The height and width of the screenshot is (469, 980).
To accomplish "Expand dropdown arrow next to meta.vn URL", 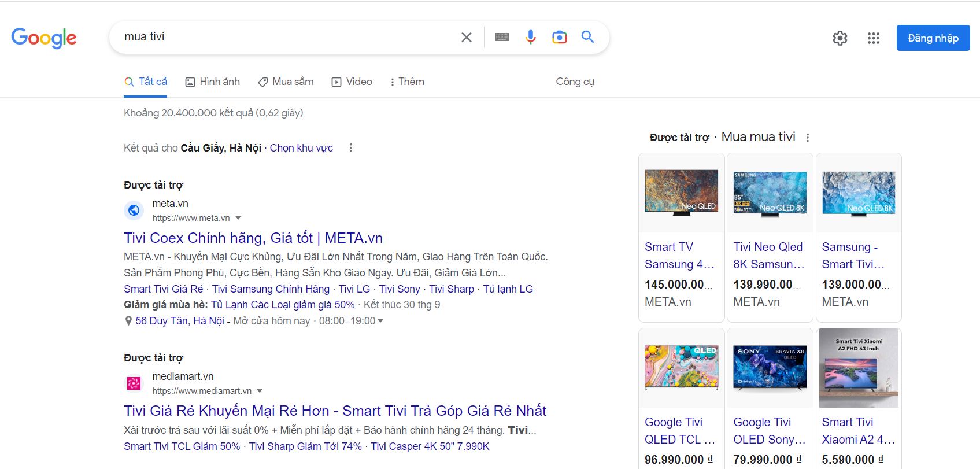I will 238,218.
